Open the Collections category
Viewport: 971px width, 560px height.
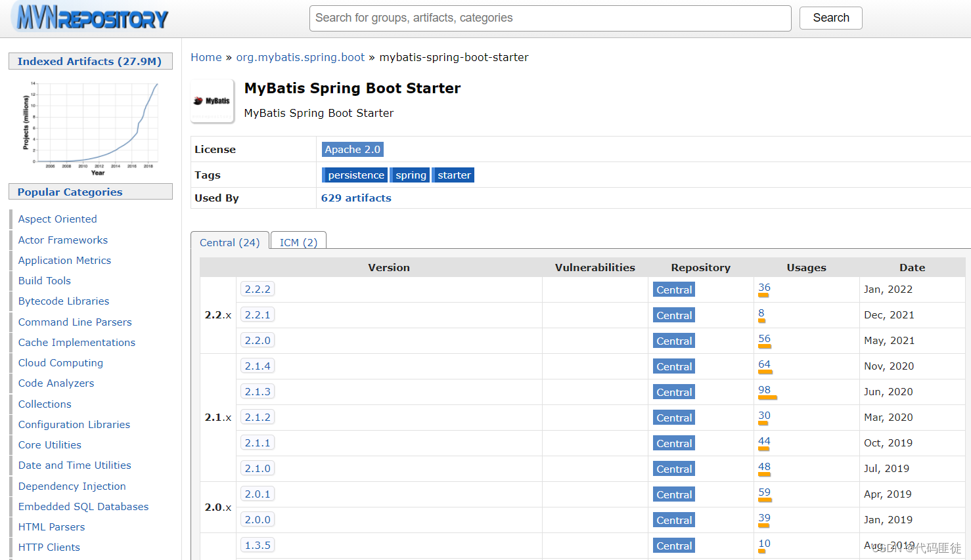[45, 404]
